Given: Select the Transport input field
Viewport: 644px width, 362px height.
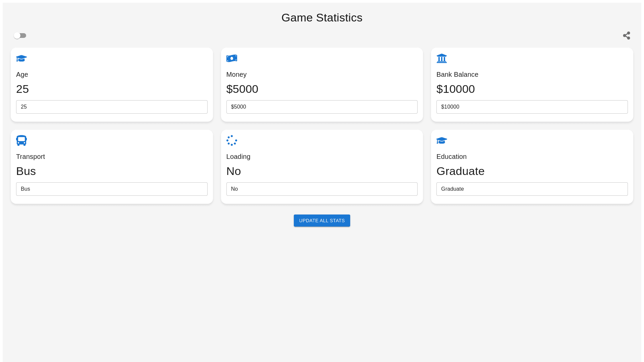Looking at the screenshot, I should pos(112,189).
